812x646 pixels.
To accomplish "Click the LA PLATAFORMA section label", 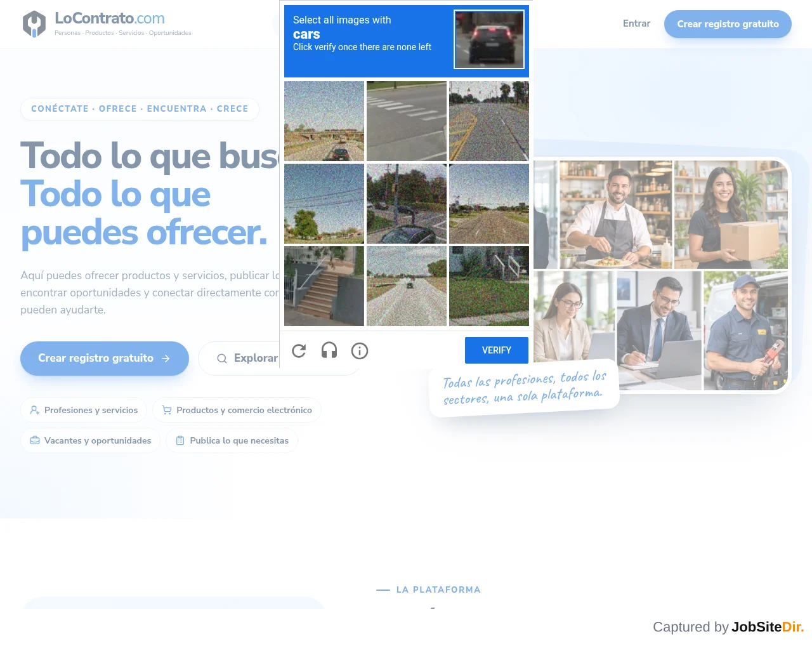I will (x=438, y=590).
